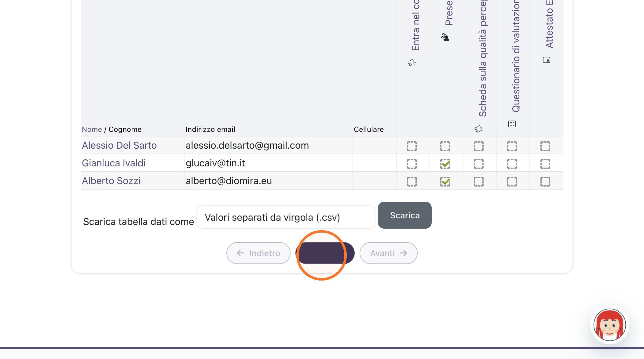The image size is (644, 359).
Task: Toggle Alberto Sozzi's checked Presenze completion box
Action: coord(445,182)
